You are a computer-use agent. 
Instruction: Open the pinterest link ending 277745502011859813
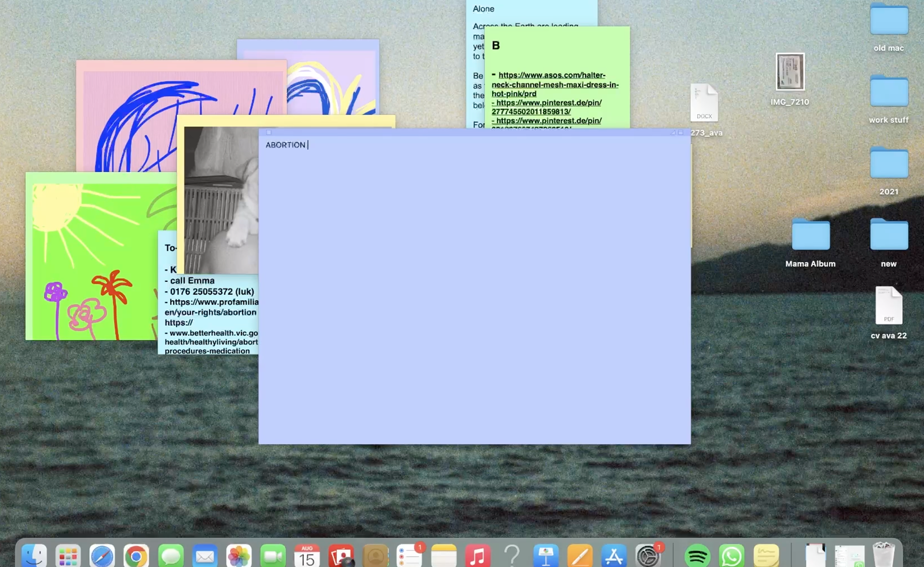point(547,107)
